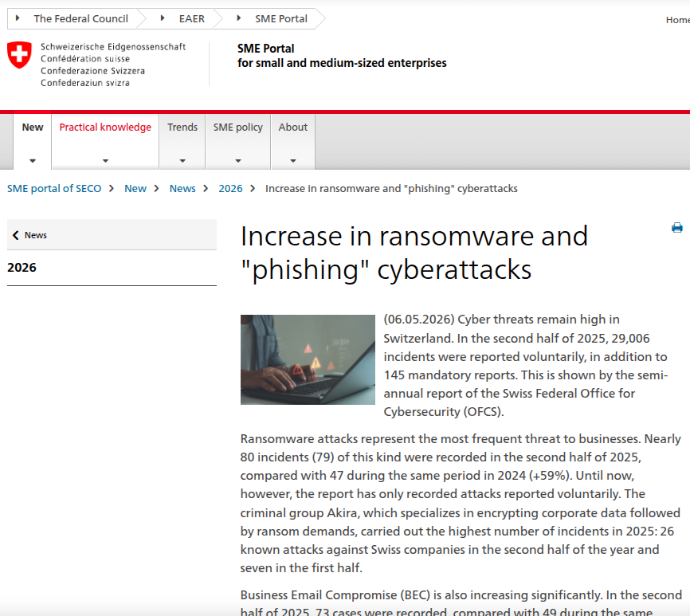Go to SME portal of SECO breadcrumb
This screenshot has height=616, width=690.
[x=54, y=188]
